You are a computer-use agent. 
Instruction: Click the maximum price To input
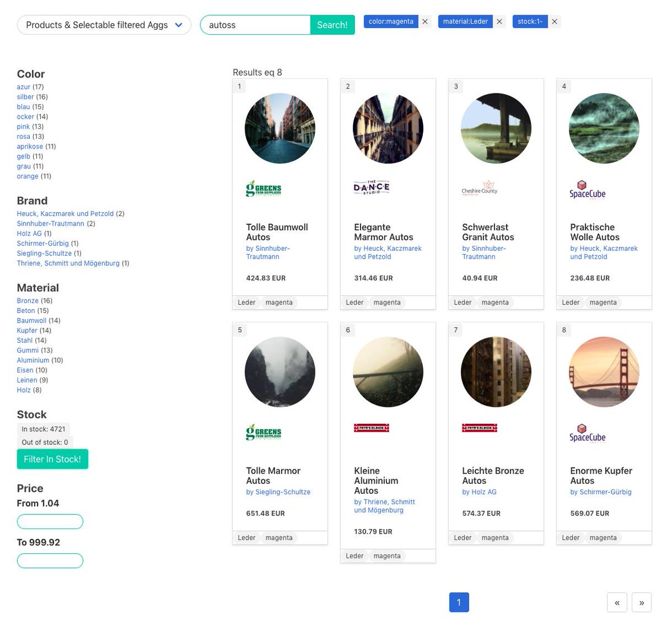coord(50,560)
